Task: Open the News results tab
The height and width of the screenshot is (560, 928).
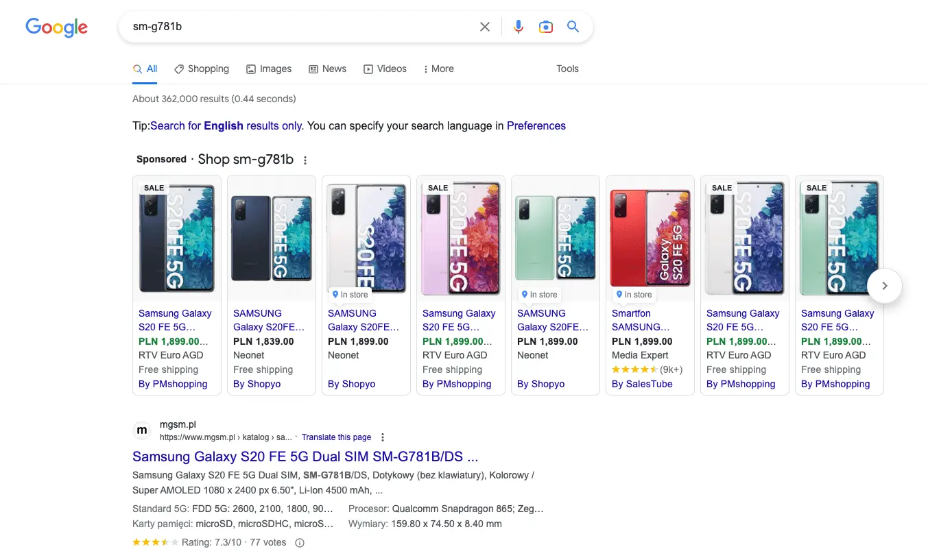Action: [327, 69]
